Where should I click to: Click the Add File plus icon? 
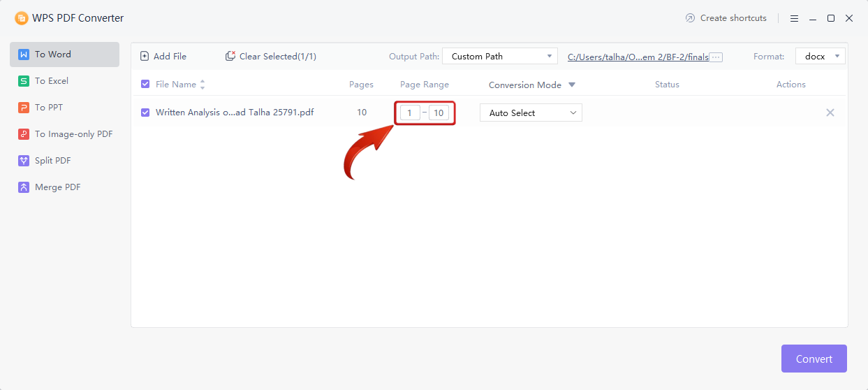tap(145, 56)
